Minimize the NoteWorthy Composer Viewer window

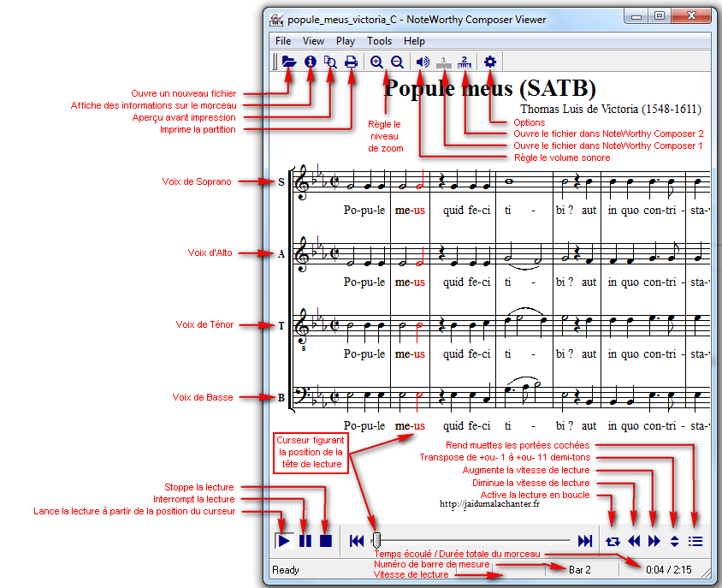point(636,16)
